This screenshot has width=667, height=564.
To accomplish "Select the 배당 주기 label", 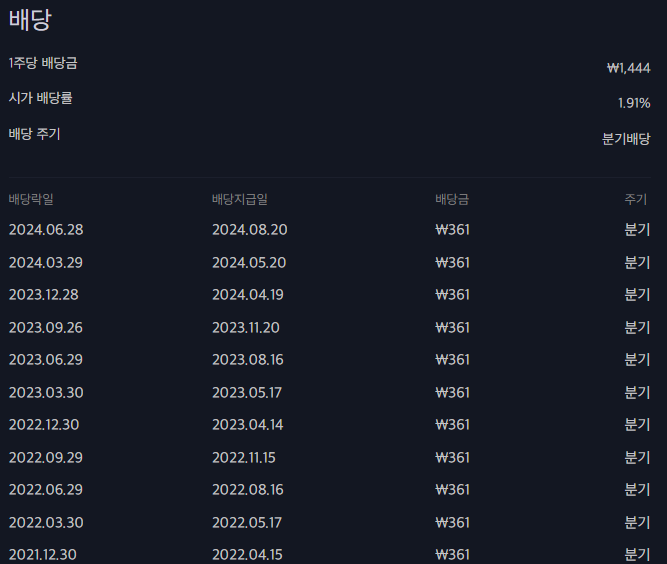I will click(x=34, y=134).
